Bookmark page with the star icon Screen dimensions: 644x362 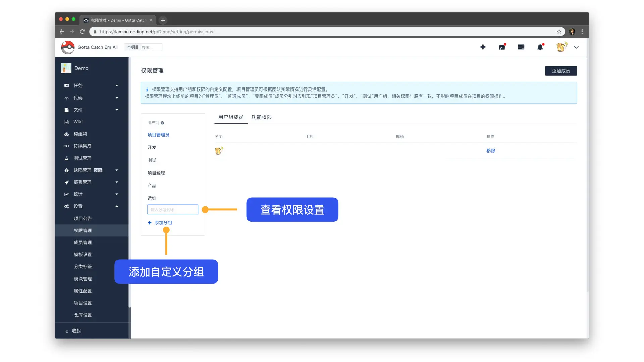(x=559, y=32)
